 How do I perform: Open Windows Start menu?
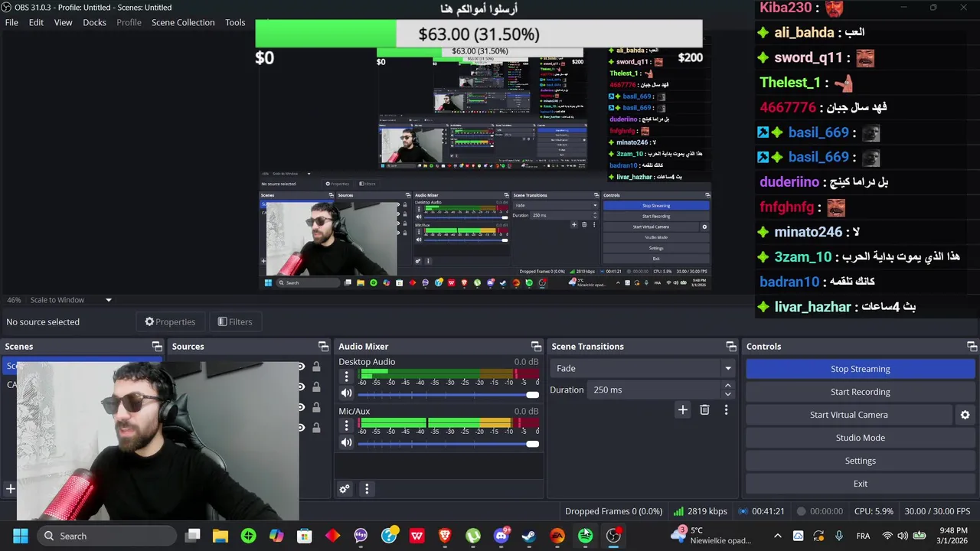21,536
